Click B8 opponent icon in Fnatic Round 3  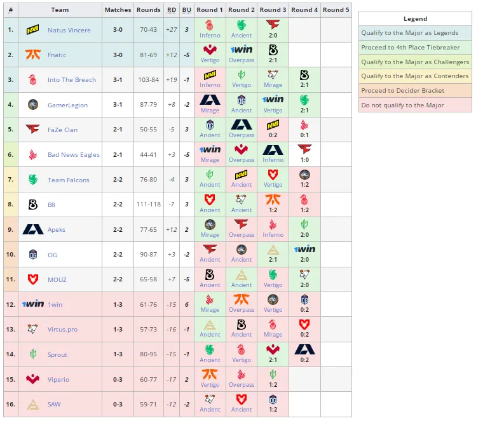[273, 50]
